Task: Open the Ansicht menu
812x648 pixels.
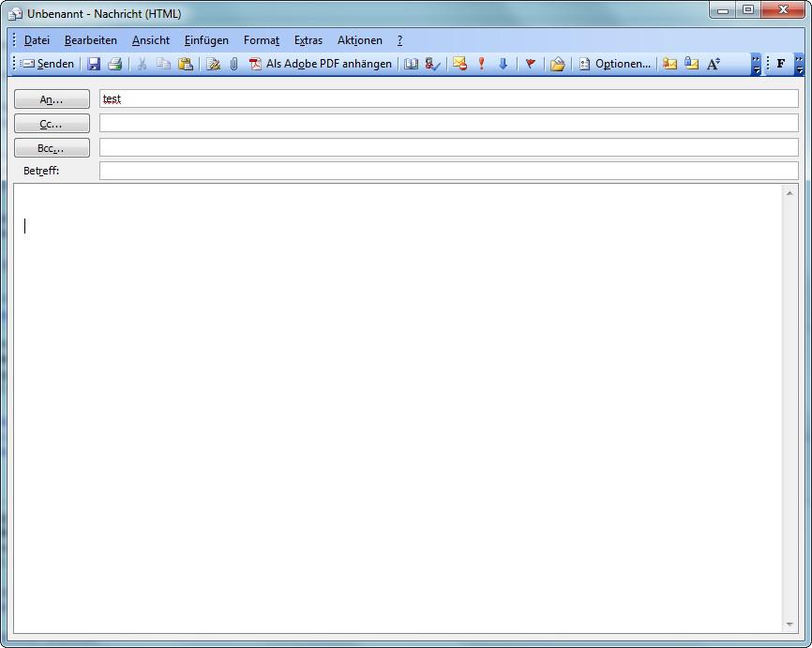Action: coord(151,40)
